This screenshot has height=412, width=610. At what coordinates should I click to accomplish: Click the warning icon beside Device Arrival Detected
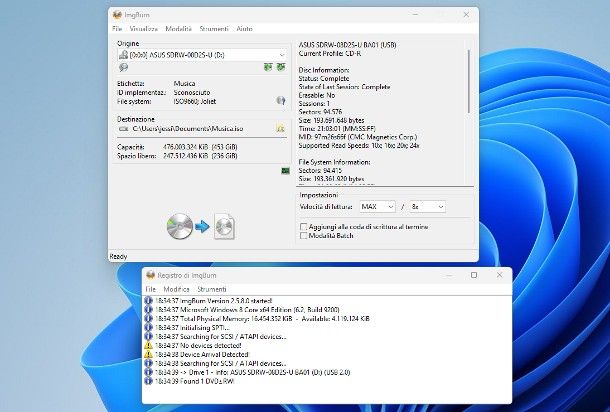point(148,354)
